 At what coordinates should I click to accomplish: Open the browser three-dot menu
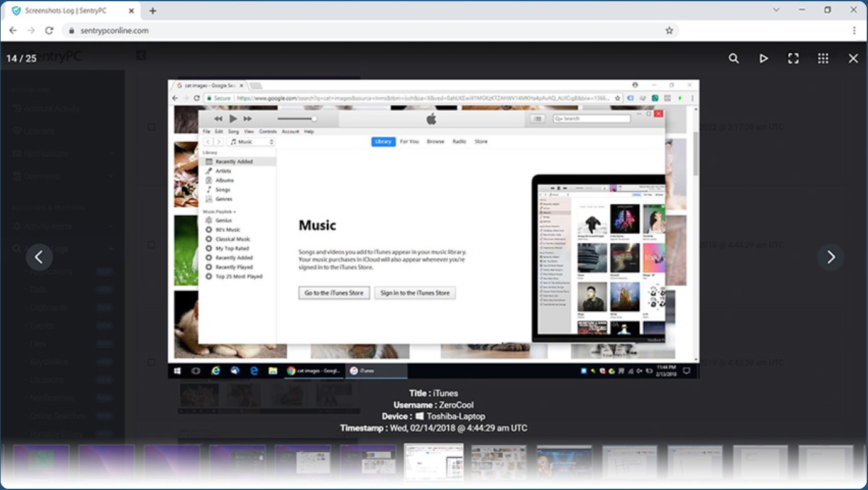(854, 30)
